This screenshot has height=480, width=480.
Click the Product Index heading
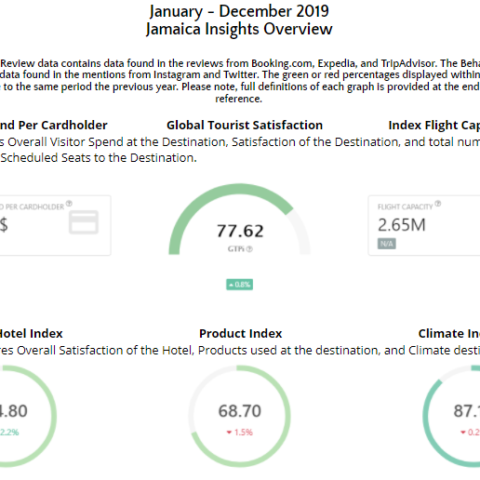pos(241,334)
